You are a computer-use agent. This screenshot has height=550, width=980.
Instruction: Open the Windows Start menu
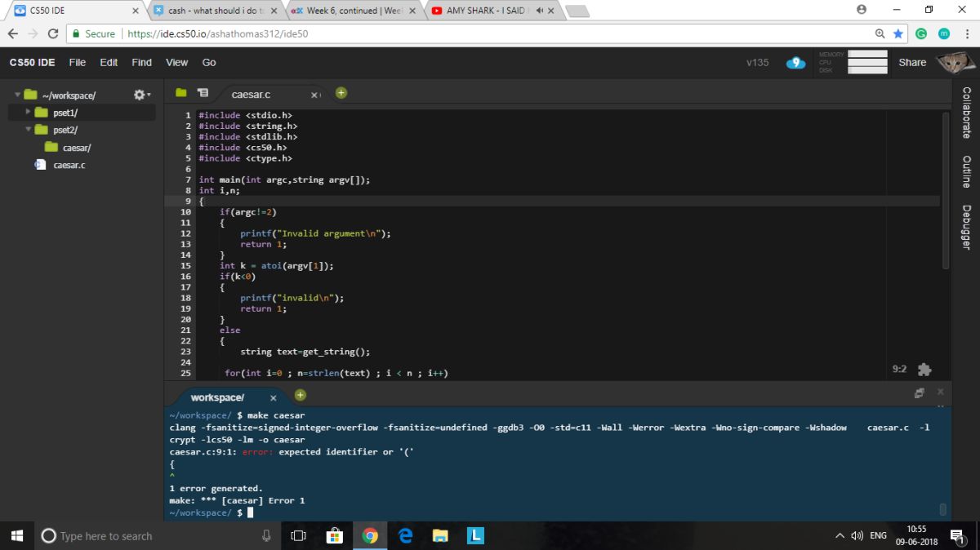tap(16, 535)
